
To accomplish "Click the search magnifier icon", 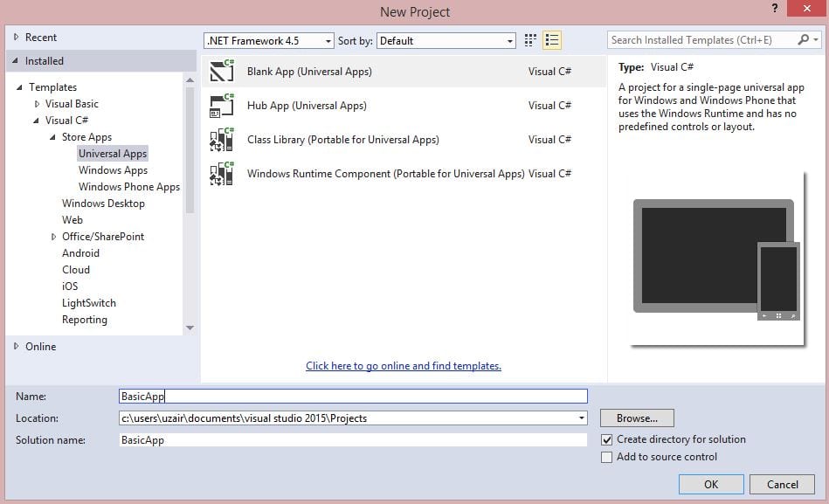I will (804, 40).
